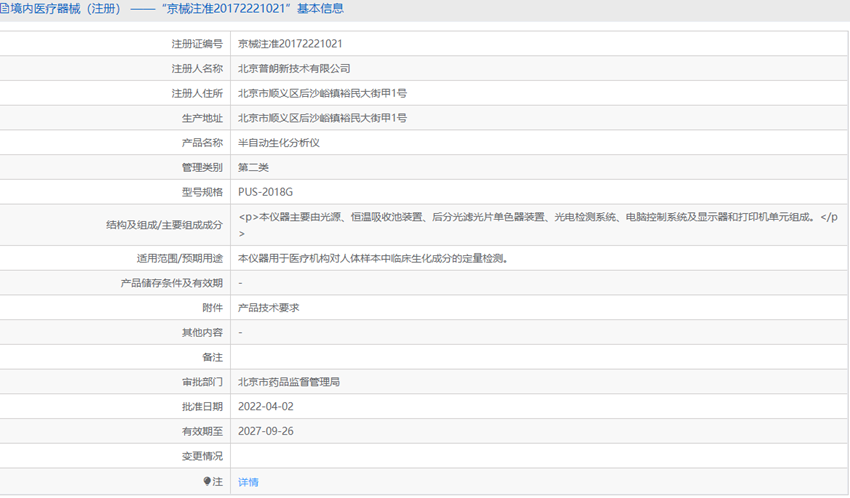Click the 注册证编号 row label

pyautogui.click(x=197, y=44)
